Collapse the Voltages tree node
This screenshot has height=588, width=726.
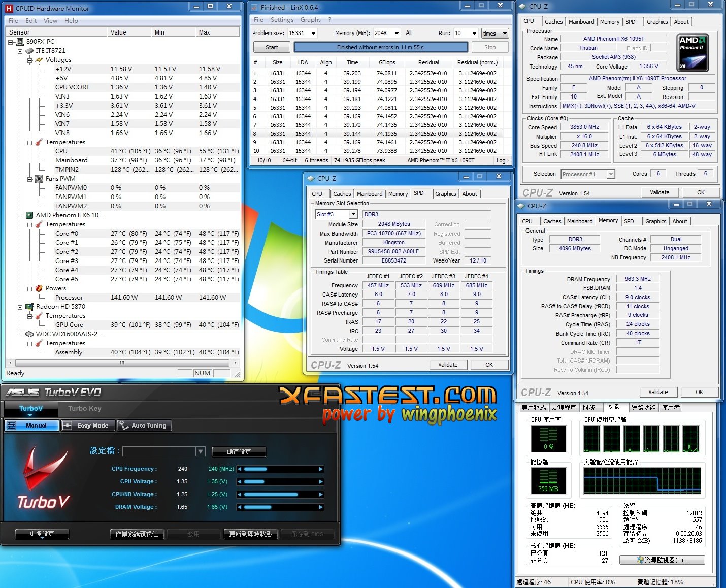30,60
